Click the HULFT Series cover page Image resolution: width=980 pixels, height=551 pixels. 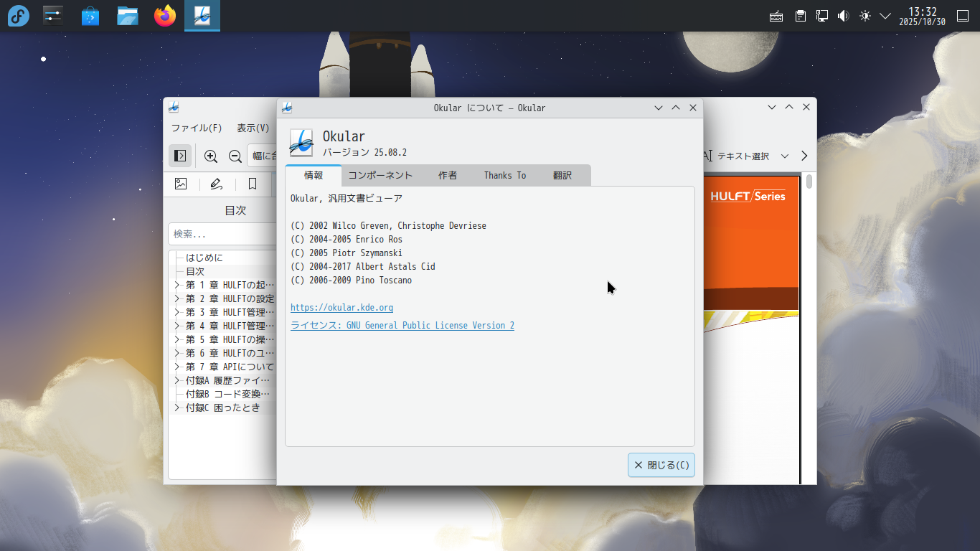(x=751, y=330)
